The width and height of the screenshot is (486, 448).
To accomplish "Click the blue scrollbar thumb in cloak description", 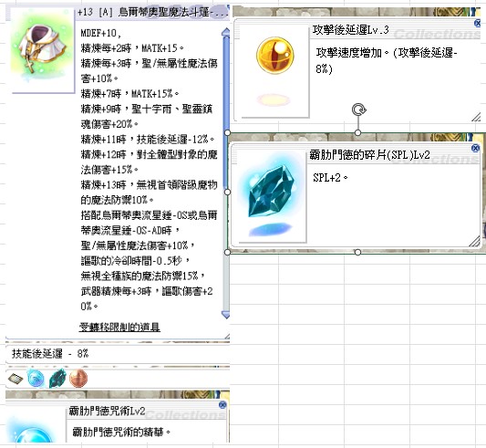I will [226, 111].
